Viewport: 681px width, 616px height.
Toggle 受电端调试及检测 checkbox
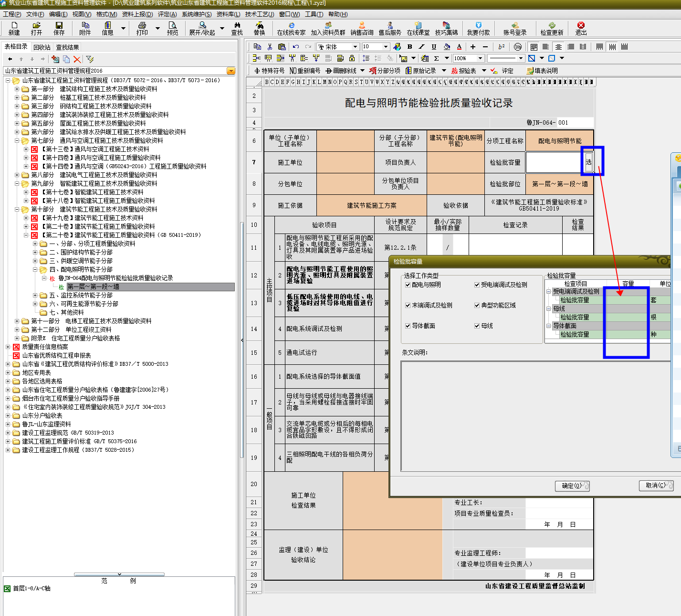pos(477,285)
